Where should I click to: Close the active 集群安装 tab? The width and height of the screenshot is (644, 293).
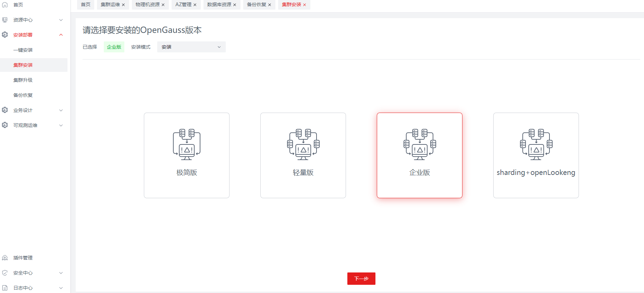click(x=305, y=5)
